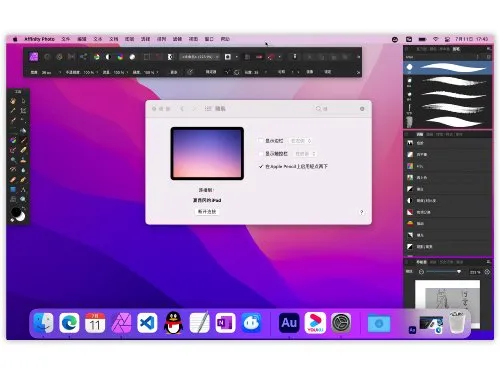Show all preferences via grid icon in Sidecar window
500x375 pixels.
[208, 109]
